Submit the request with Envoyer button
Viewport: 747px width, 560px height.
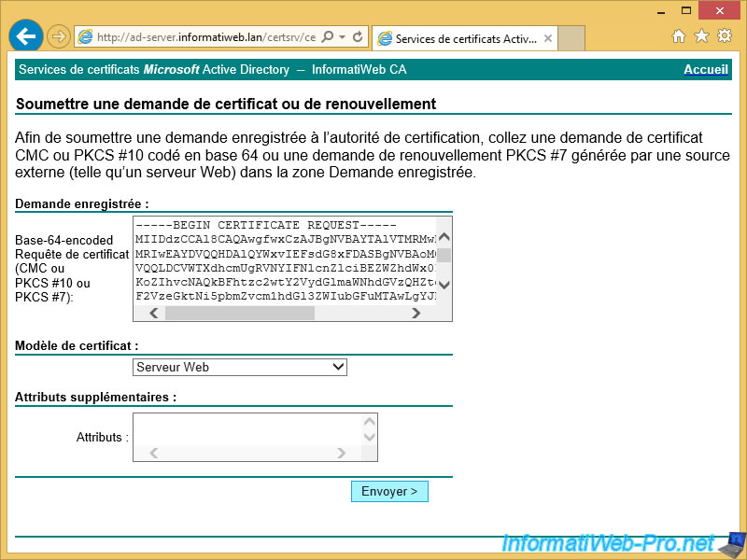point(389,492)
